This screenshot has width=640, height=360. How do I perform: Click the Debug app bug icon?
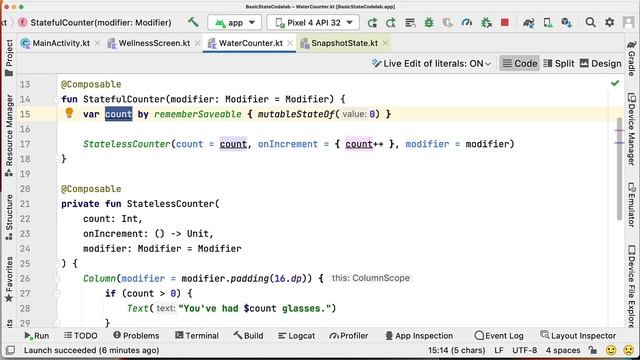tap(429, 22)
